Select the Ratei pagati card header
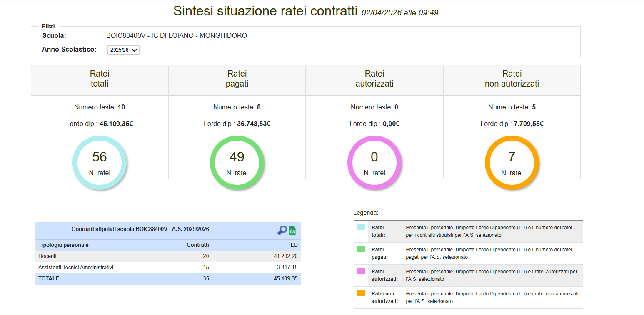 click(237, 79)
